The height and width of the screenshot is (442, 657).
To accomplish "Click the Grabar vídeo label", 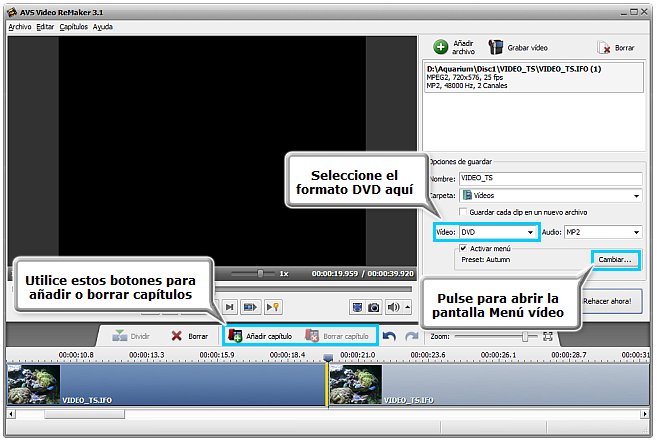I will point(528,48).
